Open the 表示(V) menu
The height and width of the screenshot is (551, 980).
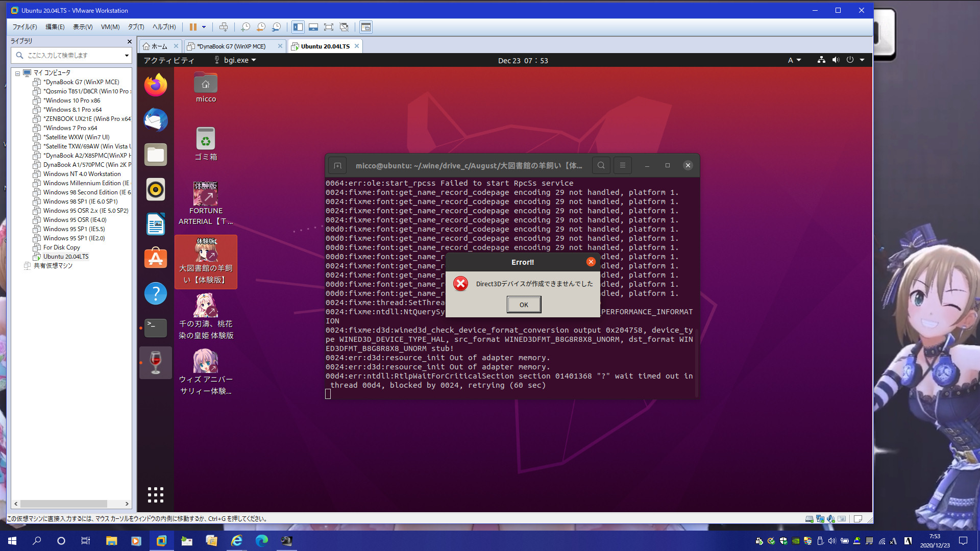point(82,27)
